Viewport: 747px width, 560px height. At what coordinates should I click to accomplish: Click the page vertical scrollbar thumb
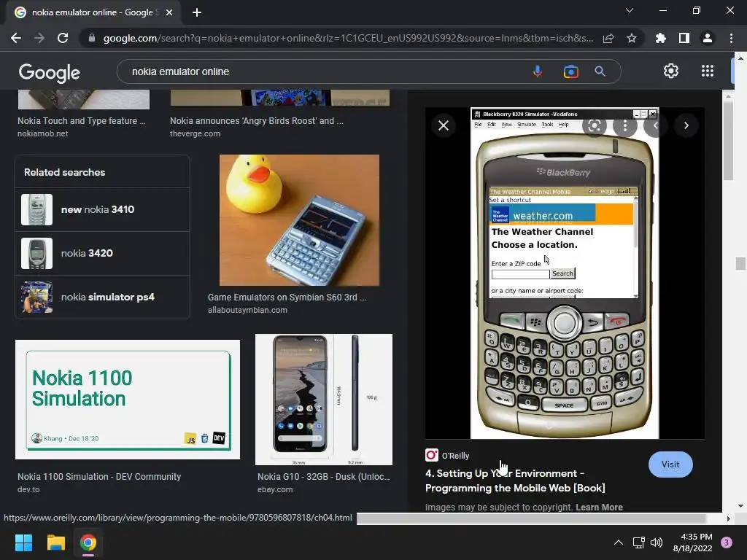coord(741,263)
